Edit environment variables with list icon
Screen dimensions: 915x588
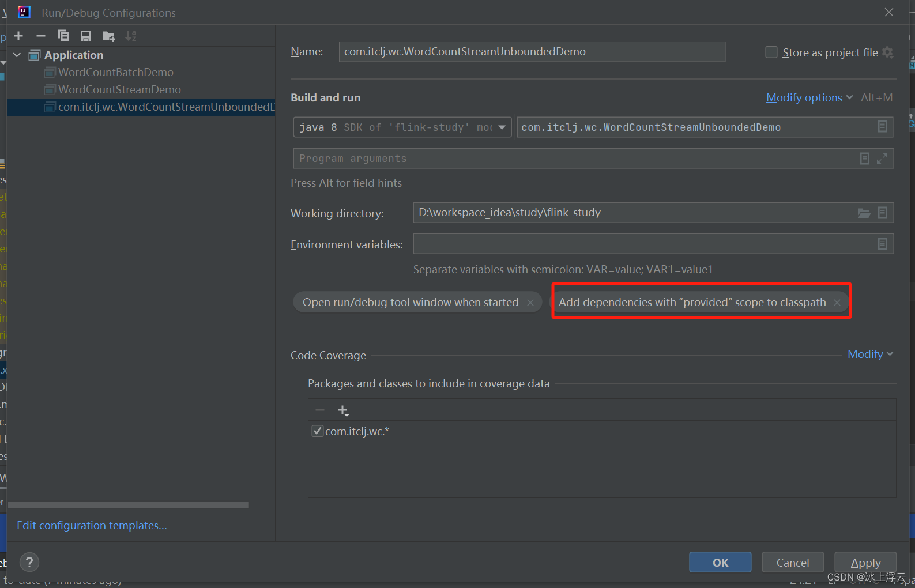coord(882,244)
